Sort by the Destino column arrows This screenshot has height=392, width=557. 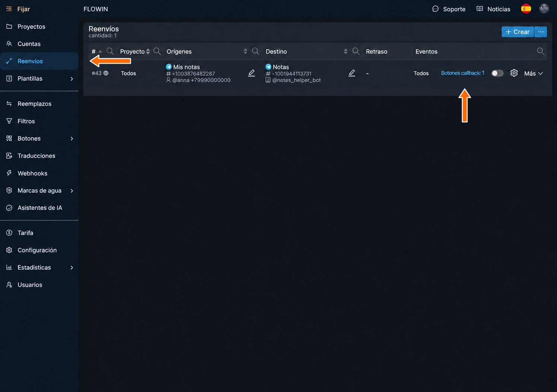pyautogui.click(x=345, y=51)
